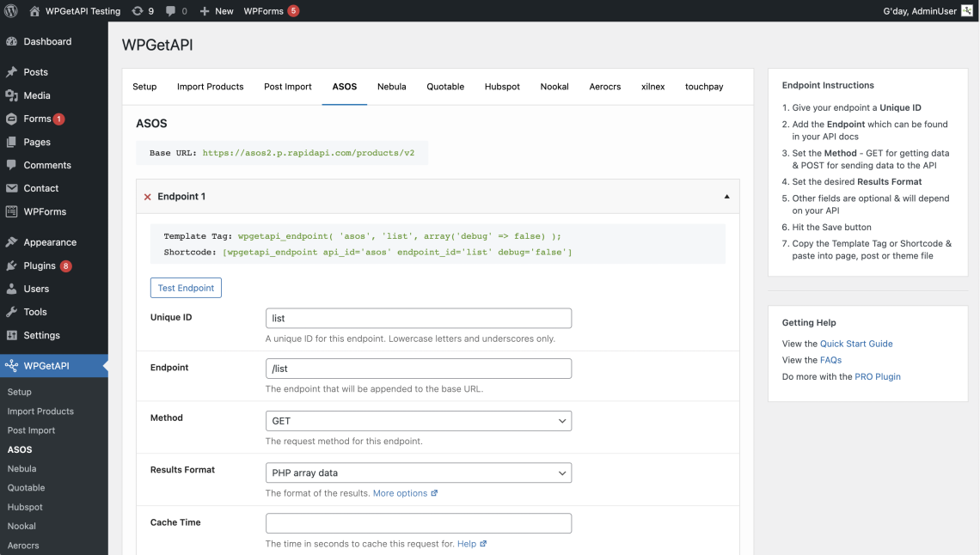The image size is (980, 555).
Task: Remove Endpoint 1 via the red X
Action: (146, 196)
